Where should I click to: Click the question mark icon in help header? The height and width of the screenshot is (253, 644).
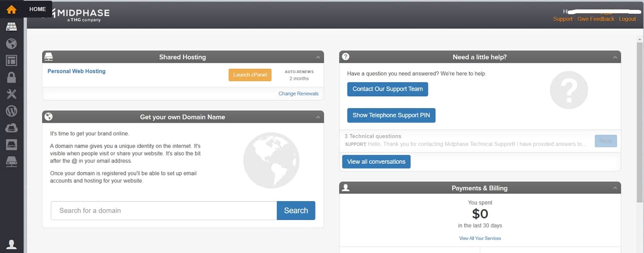click(x=346, y=57)
